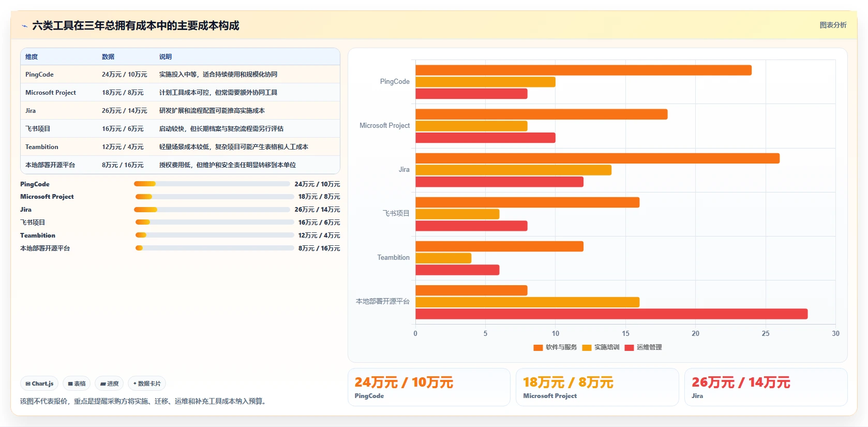Click table value 26万元 / 14万元
Viewport: 868px width, 427px height.
pos(125,111)
